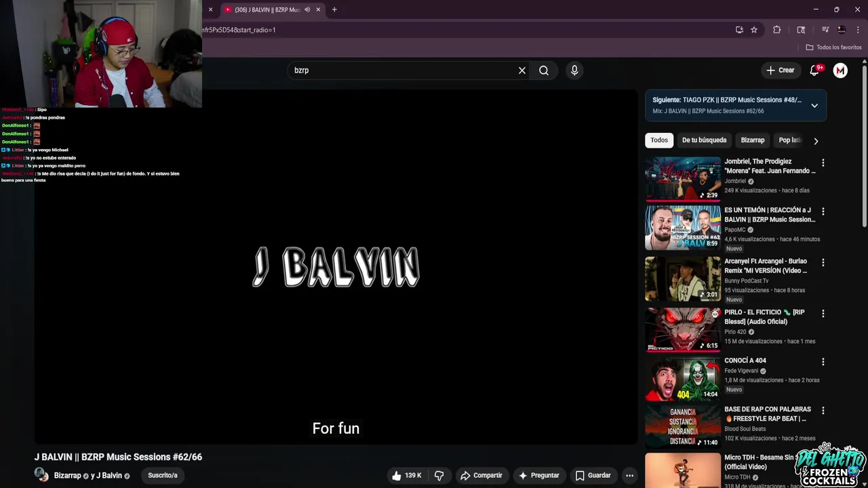Open BASE DE RAP CON PALABRAS thumbnail
The image size is (868, 488).
683,426
